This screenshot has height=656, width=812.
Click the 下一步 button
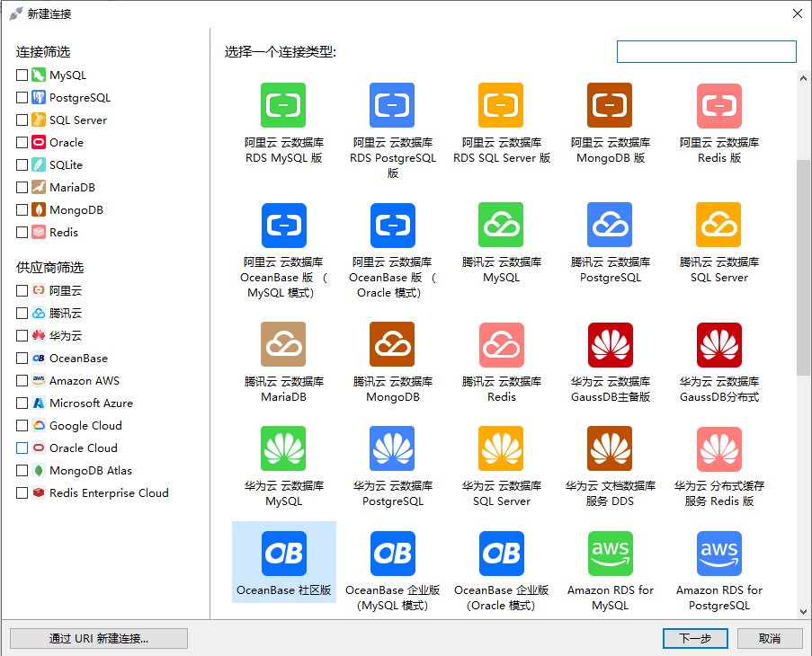point(695,638)
